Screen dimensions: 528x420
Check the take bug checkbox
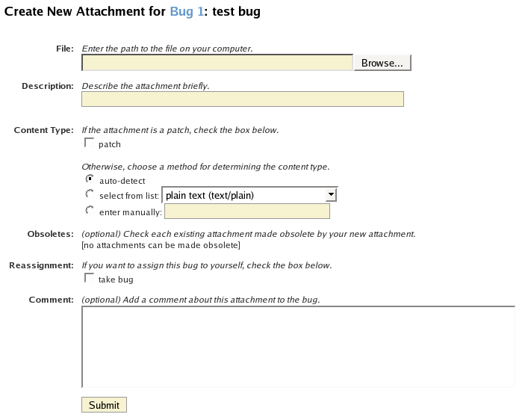coord(90,278)
